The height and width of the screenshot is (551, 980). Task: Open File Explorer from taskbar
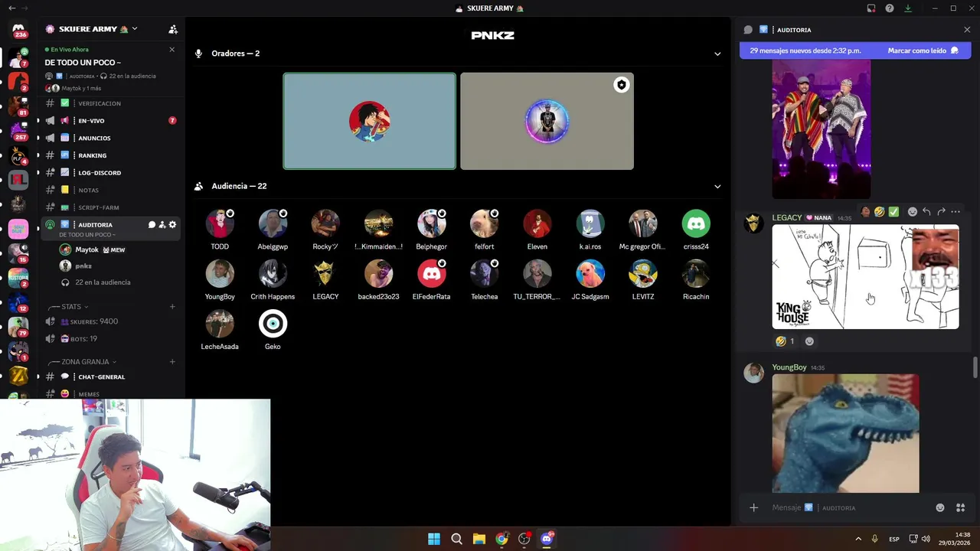(x=479, y=539)
